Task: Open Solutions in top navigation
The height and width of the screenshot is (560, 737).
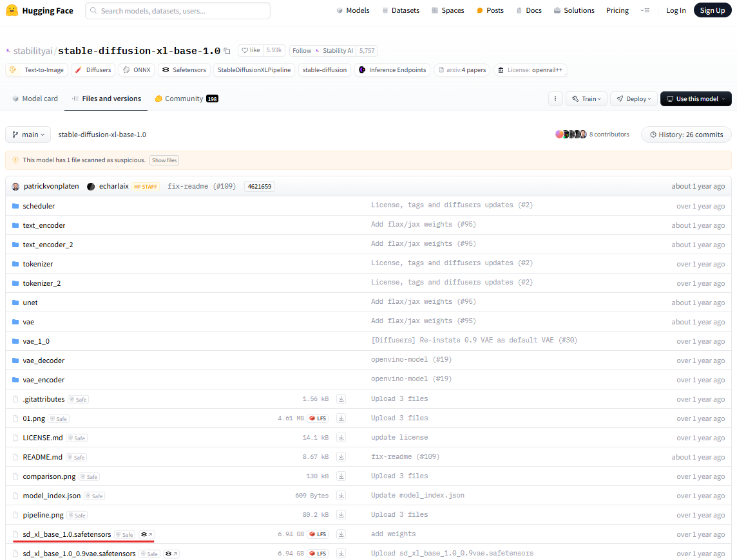Action: [x=574, y=10]
